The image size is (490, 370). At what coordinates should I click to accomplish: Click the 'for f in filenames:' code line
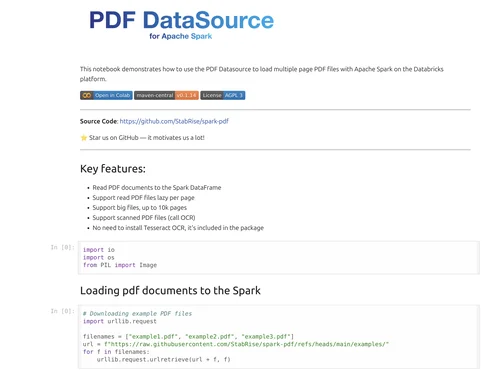(116, 352)
